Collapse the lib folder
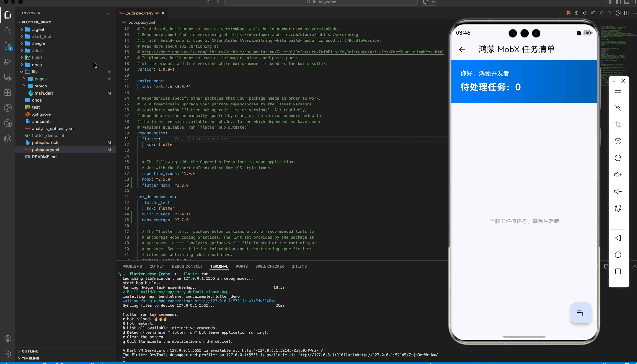637x364 pixels. tap(34, 72)
